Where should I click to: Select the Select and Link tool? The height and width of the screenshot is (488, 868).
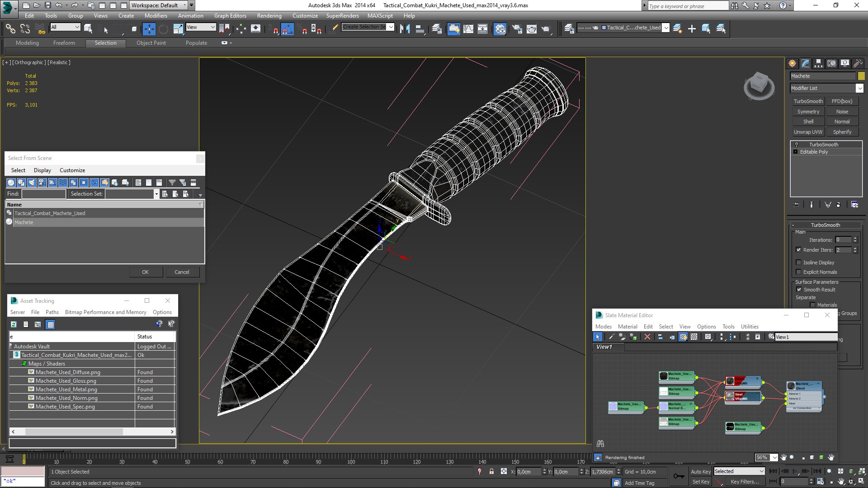point(10,29)
